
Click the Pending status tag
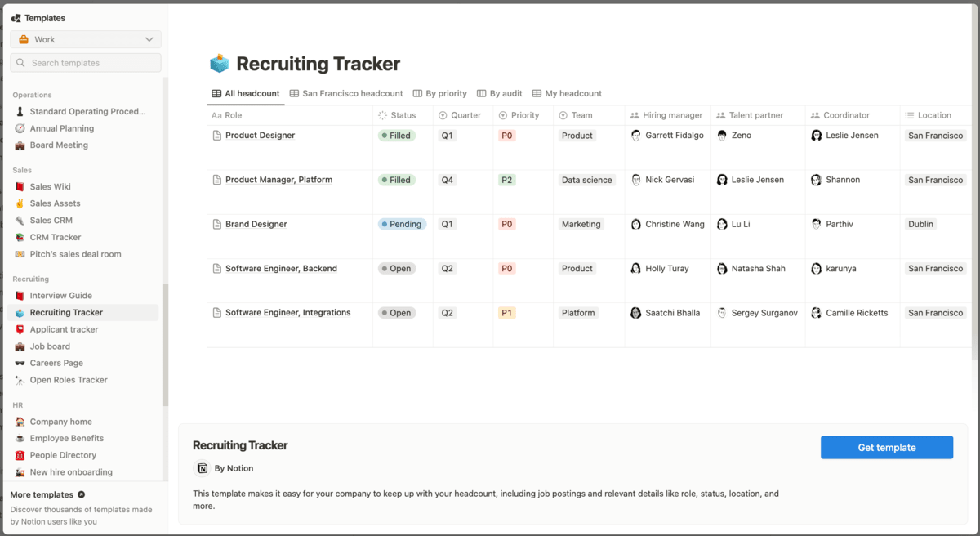click(x=402, y=225)
